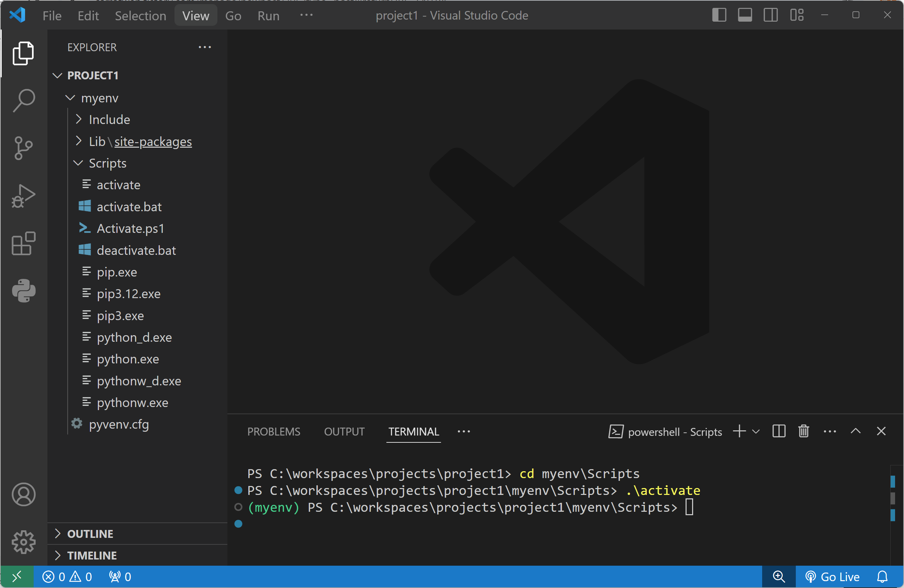
Task: Switch to the PROBLEMS tab
Action: (x=273, y=432)
